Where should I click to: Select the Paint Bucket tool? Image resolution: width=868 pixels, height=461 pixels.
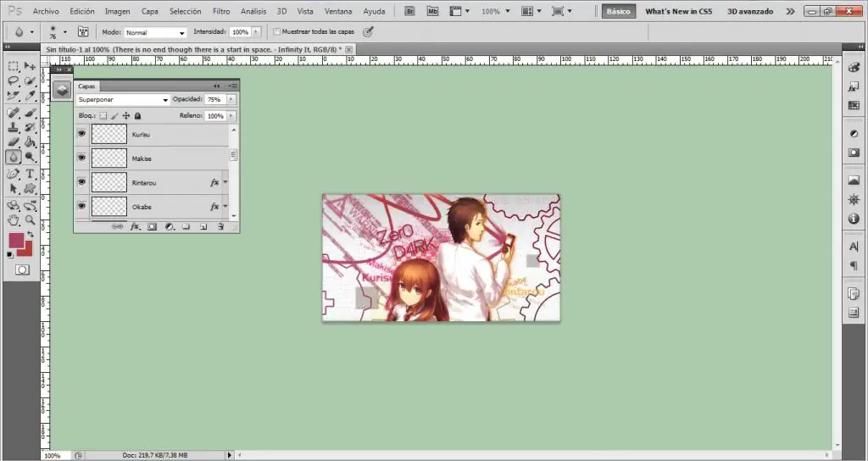(30, 142)
